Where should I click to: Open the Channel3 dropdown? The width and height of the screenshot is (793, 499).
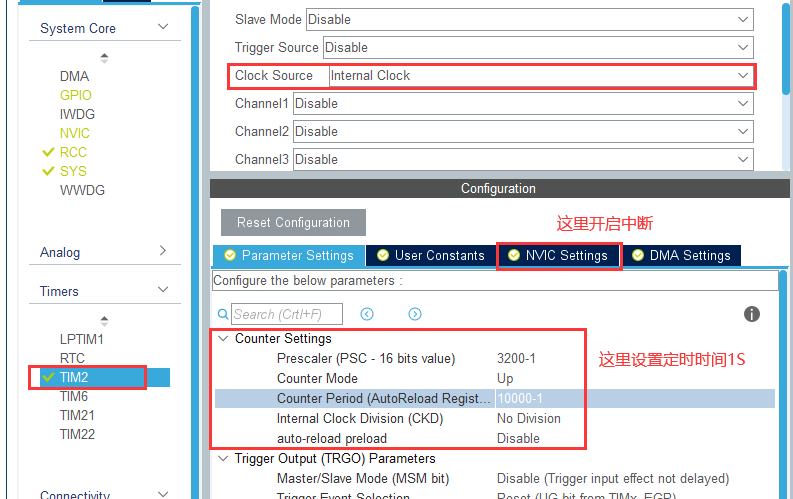tap(523, 159)
